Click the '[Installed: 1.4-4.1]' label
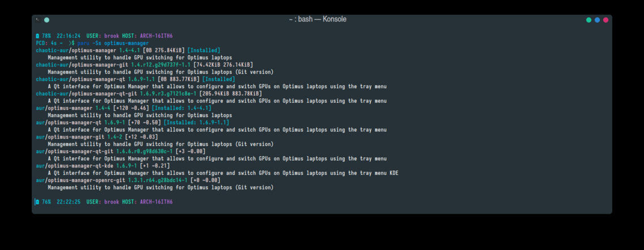Image resolution: width=644 pixels, height=250 pixels. [182, 108]
